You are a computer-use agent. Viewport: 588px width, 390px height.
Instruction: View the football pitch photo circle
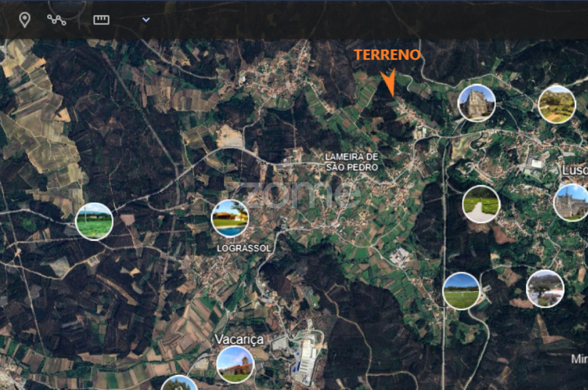(461, 291)
